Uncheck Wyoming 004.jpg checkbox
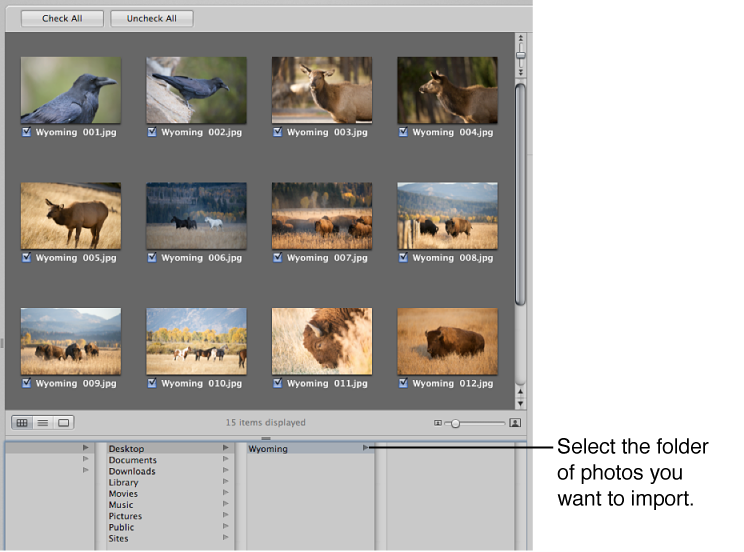Screen dimensions: 744x552 pyautogui.click(x=403, y=132)
